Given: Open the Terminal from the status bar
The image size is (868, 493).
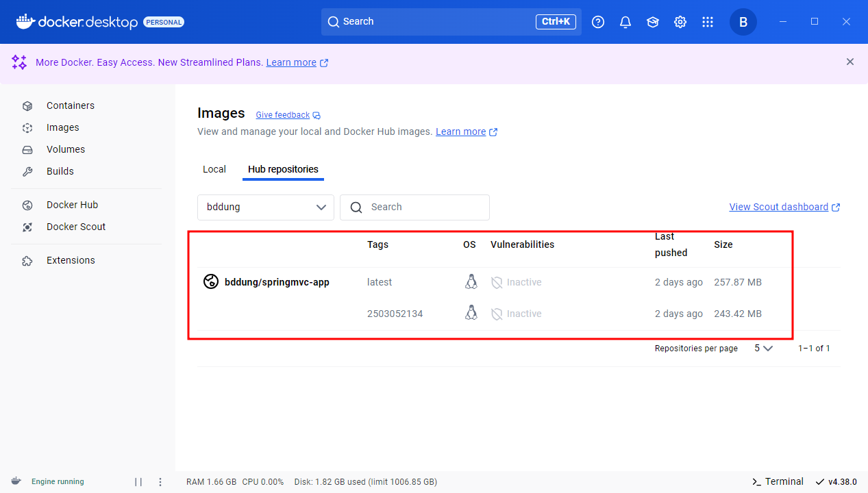Looking at the screenshot, I should pos(778,481).
